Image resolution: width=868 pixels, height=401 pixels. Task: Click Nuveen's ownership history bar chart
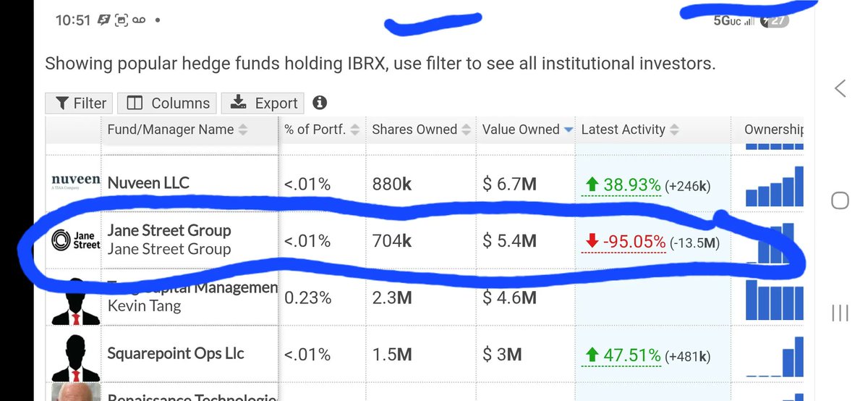coord(775,186)
